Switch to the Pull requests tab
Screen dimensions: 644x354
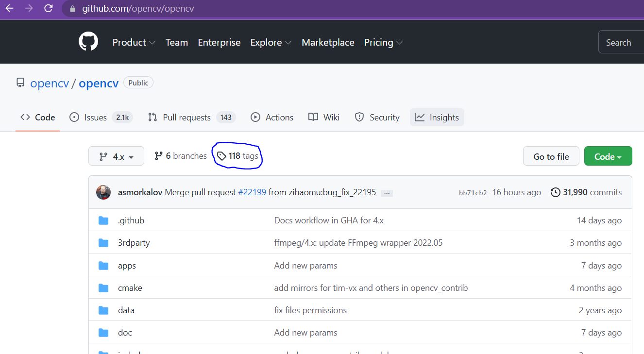191,117
